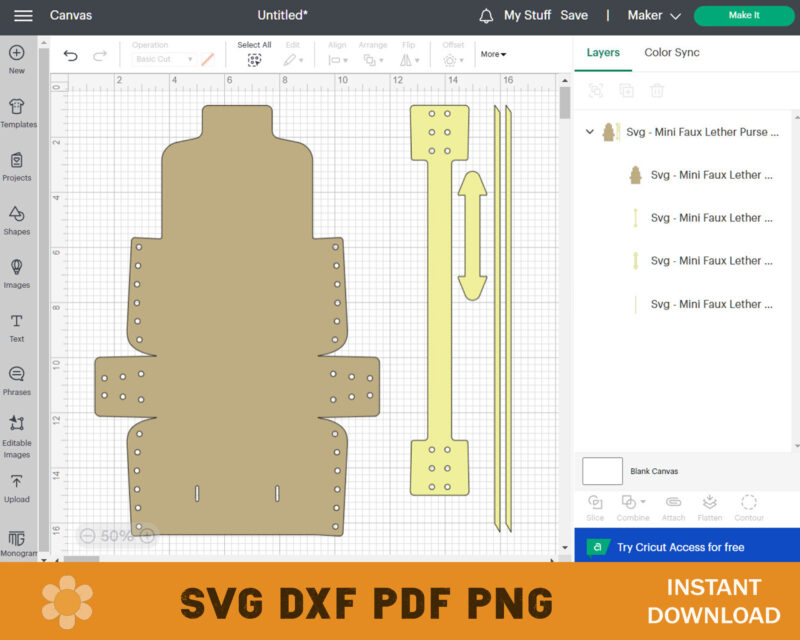Open the hamburger main menu
Screen dimensions: 800x640
(x=23, y=16)
